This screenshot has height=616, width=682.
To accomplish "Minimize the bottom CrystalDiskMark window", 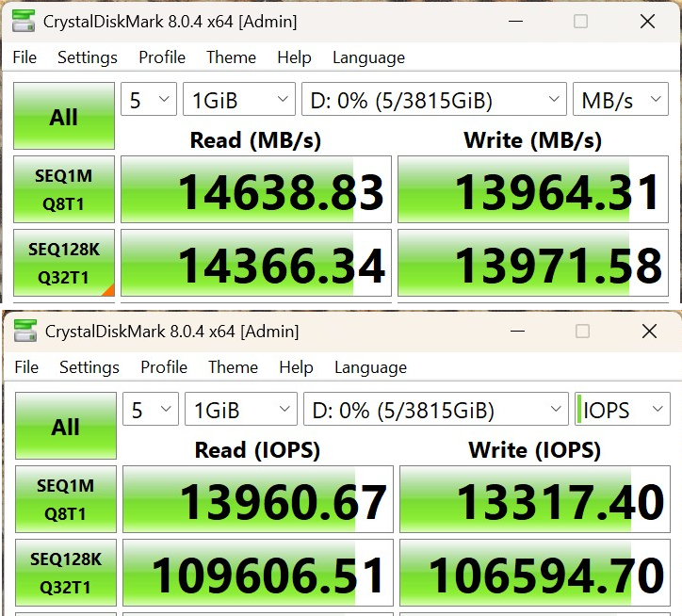I will [517, 331].
